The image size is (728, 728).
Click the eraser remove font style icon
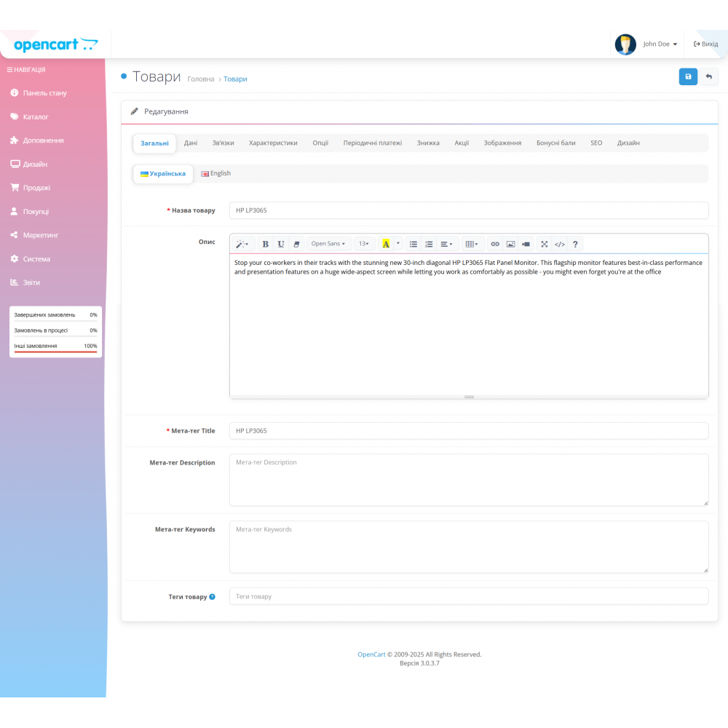(x=296, y=244)
